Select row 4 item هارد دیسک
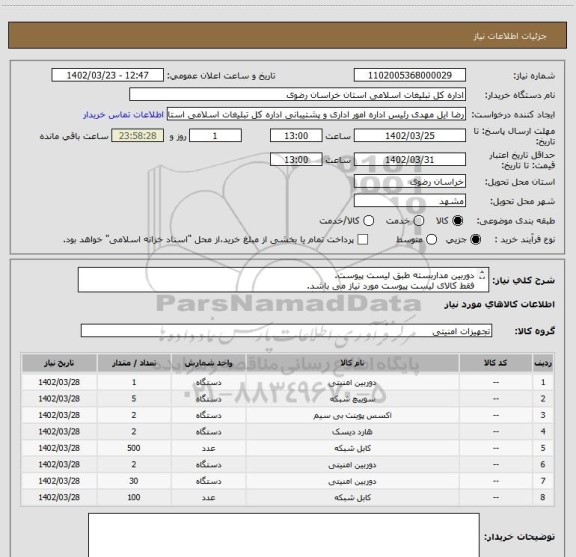Screen dimensions: 576x557 (352, 432)
